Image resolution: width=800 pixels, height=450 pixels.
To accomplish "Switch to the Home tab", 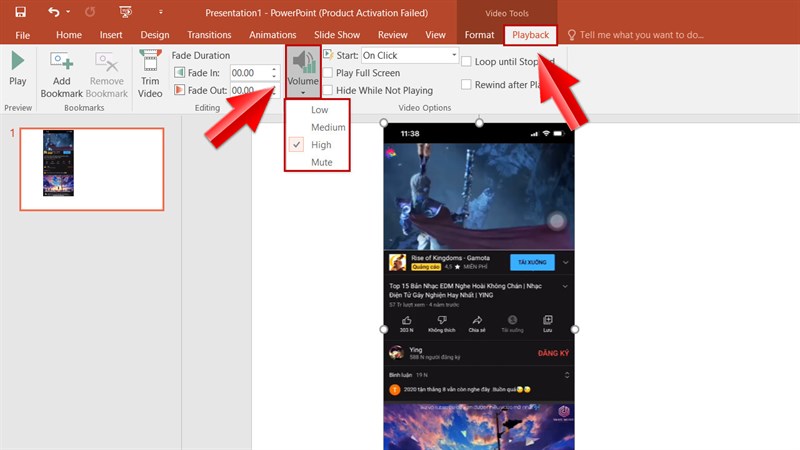I will [69, 35].
